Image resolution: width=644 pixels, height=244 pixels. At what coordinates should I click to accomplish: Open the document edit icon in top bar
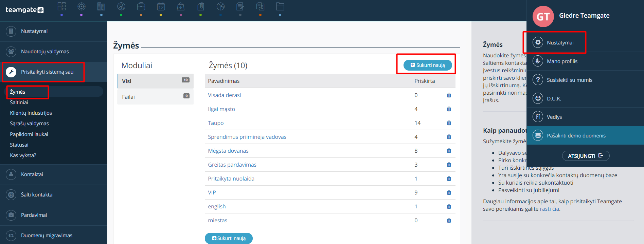(x=240, y=6)
